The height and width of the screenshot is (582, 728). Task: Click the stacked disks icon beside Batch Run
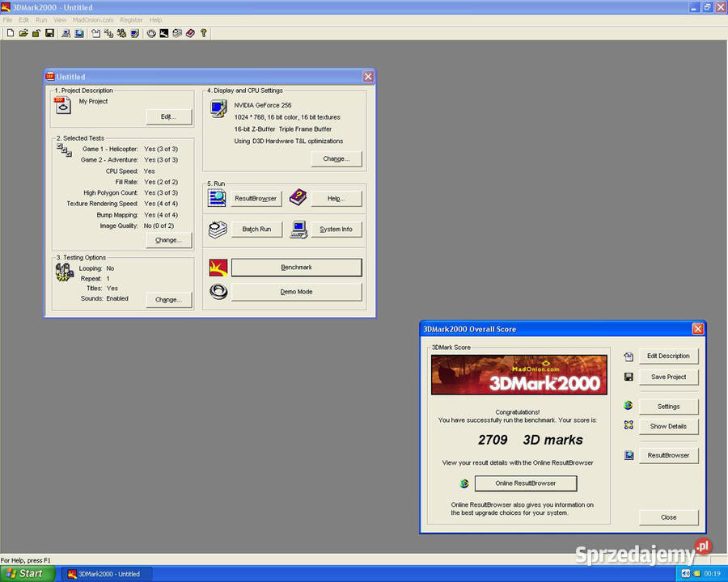218,230
